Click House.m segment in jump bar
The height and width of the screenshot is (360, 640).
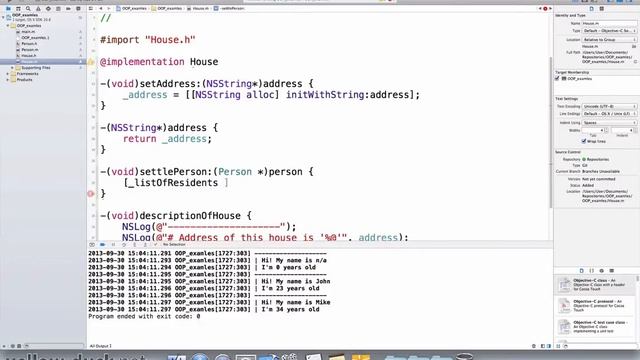(x=198, y=9)
